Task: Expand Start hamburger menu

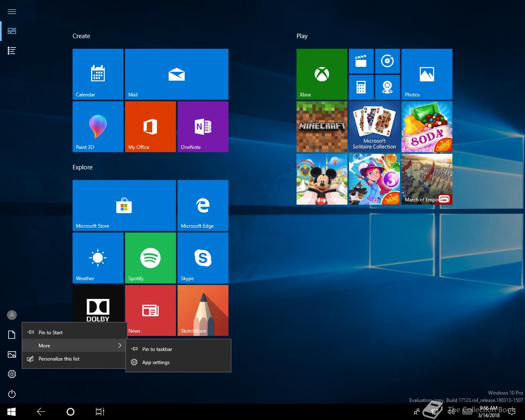Action: [12, 11]
